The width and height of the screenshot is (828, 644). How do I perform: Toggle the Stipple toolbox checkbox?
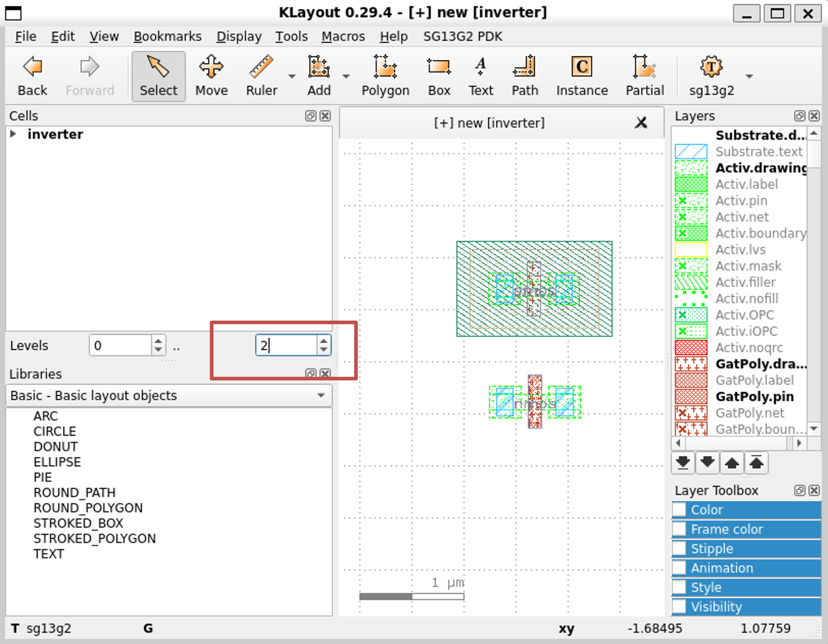point(680,549)
